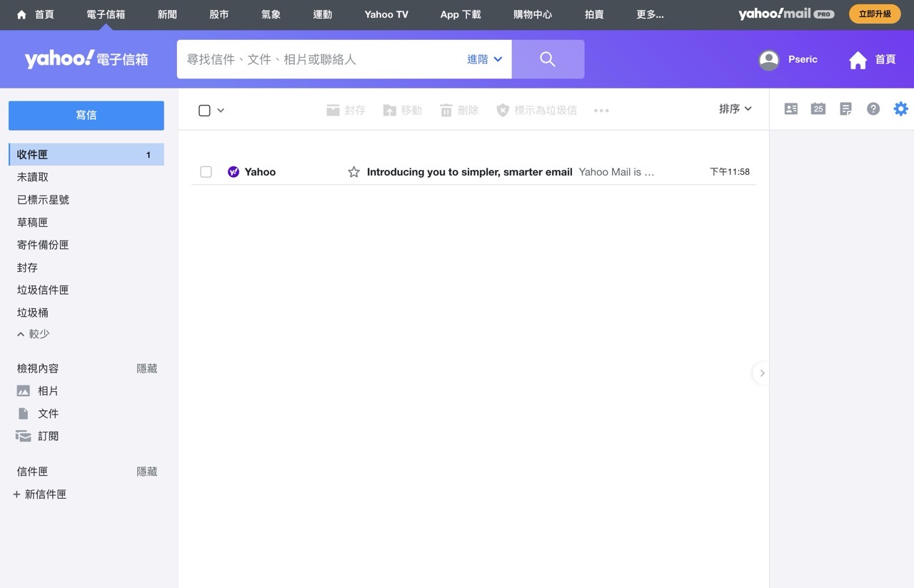Open the more actions ellipsis in toolbar

coord(601,111)
